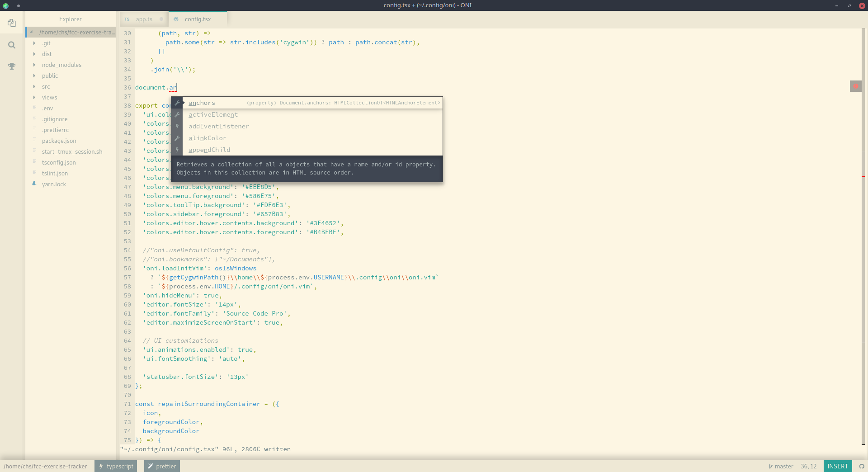This screenshot has width=868, height=472.
Task: Click the lightning icon beside addEventListener suggestion
Action: pos(177,126)
